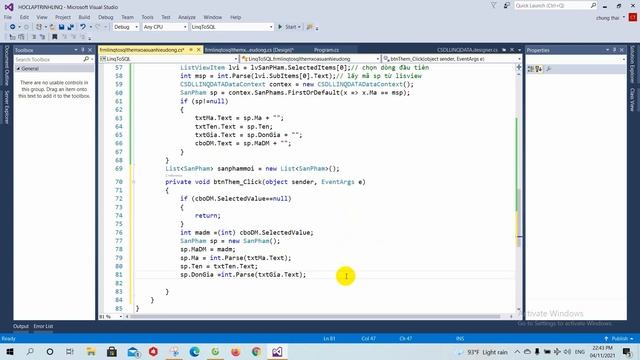Click the Undo arrow icon
Viewport: 640px width, 360px height.
coord(83,27)
